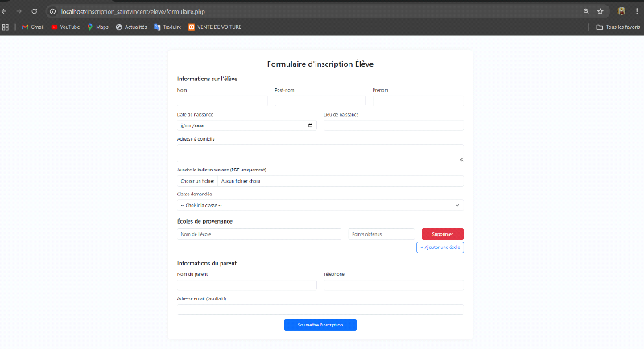This screenshot has width=644, height=349.
Task: Bookmark this page with the star icon
Action: point(600,11)
